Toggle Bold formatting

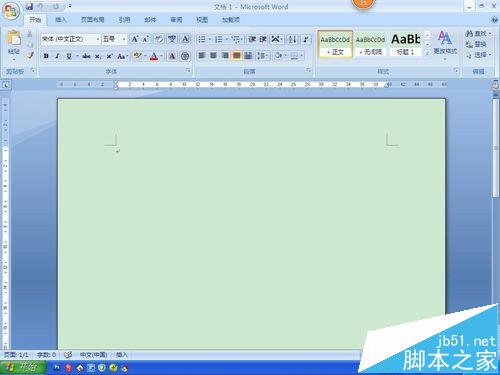[x=46, y=56]
